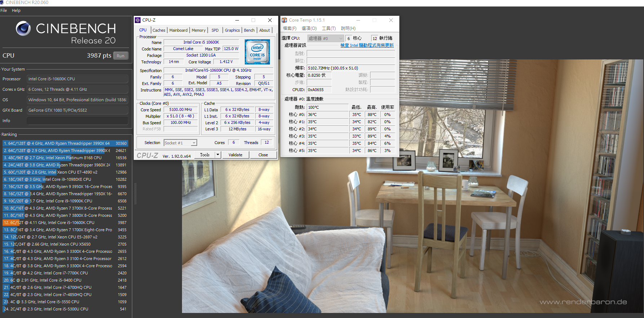Minimize the Core Temp window
Image resolution: width=644 pixels, height=318 pixels.
tap(358, 20)
